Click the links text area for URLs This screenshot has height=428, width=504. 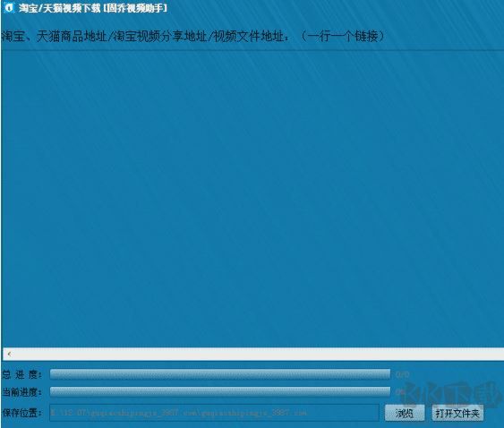point(252,199)
